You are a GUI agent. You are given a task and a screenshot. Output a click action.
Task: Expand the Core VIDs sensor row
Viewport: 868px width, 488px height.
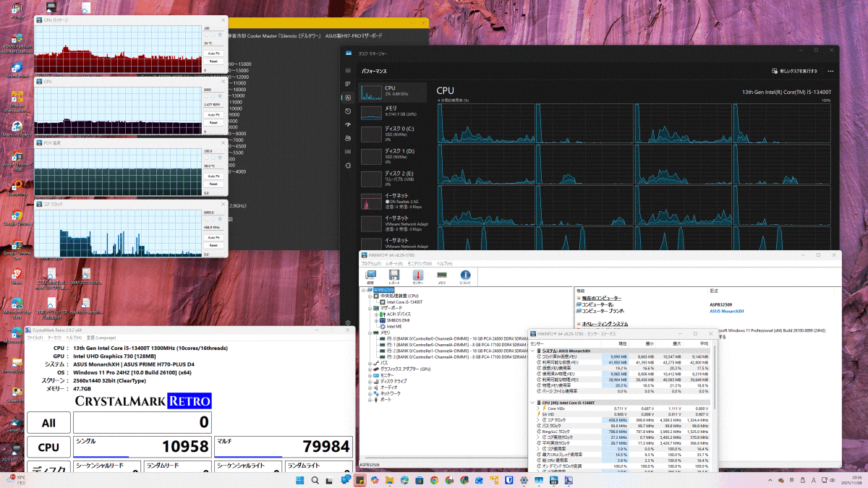(537, 408)
